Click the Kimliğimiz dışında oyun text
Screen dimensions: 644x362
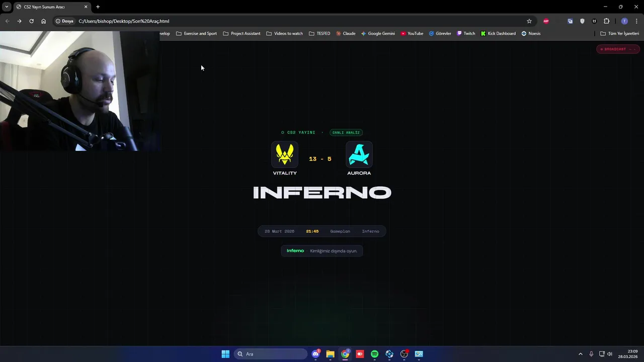click(x=334, y=251)
